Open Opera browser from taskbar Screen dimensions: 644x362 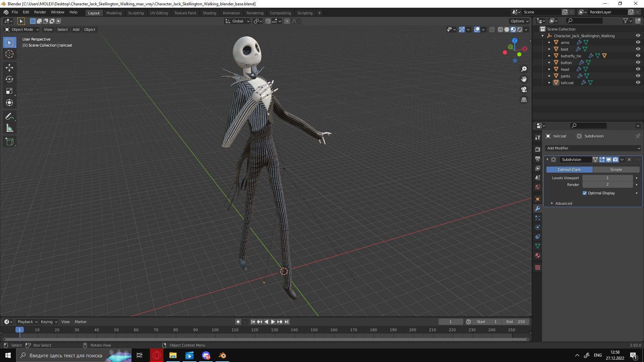[157, 355]
